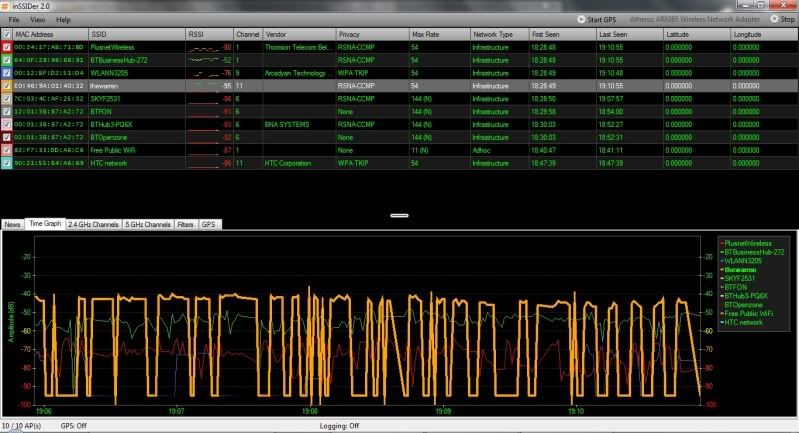
Task: Click the 19:10 time axis label
Action: (x=576, y=411)
